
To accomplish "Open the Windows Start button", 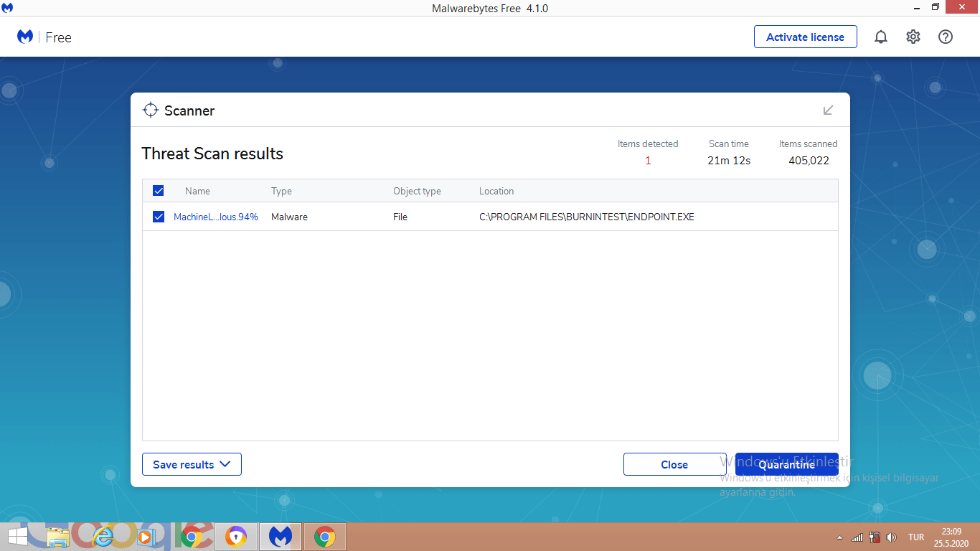I will point(17,537).
